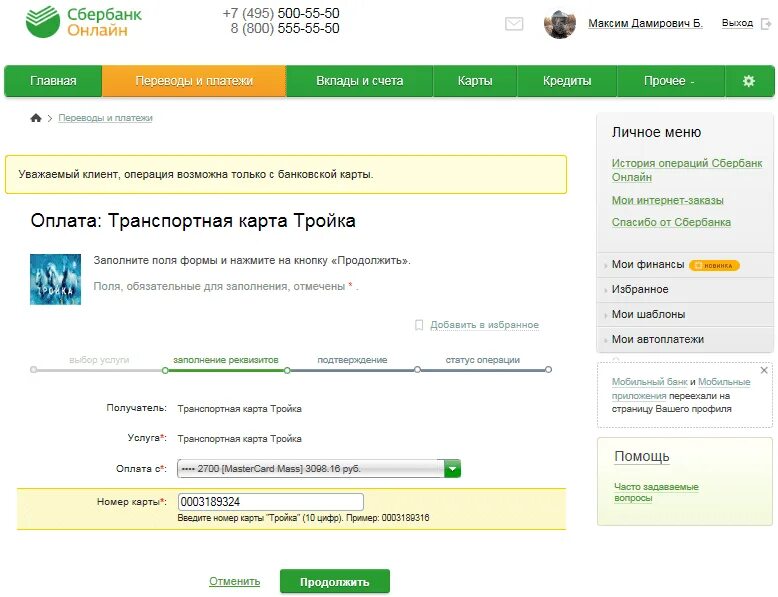This screenshot has height=597, width=778.
Task: Go to the Главная tab
Action: point(53,81)
